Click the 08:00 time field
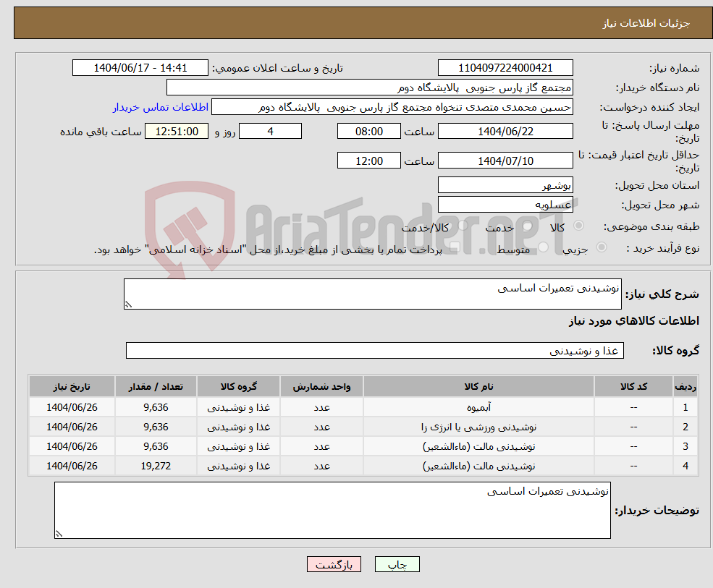 [369, 131]
